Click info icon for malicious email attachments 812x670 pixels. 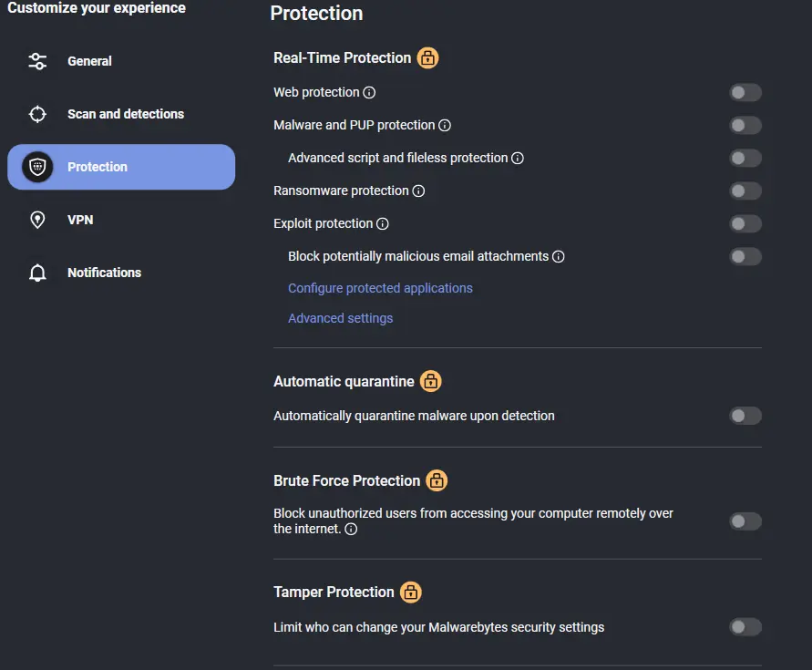[x=559, y=256]
